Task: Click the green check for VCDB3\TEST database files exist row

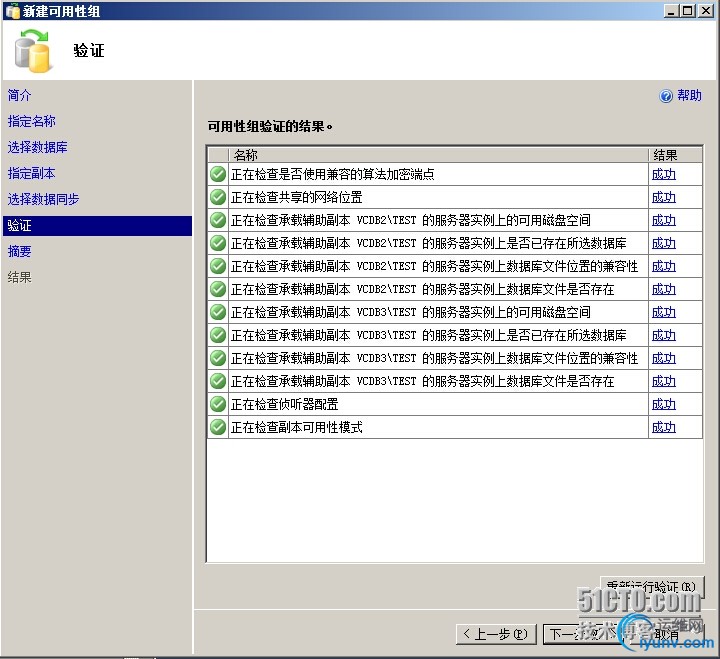Action: (x=218, y=381)
